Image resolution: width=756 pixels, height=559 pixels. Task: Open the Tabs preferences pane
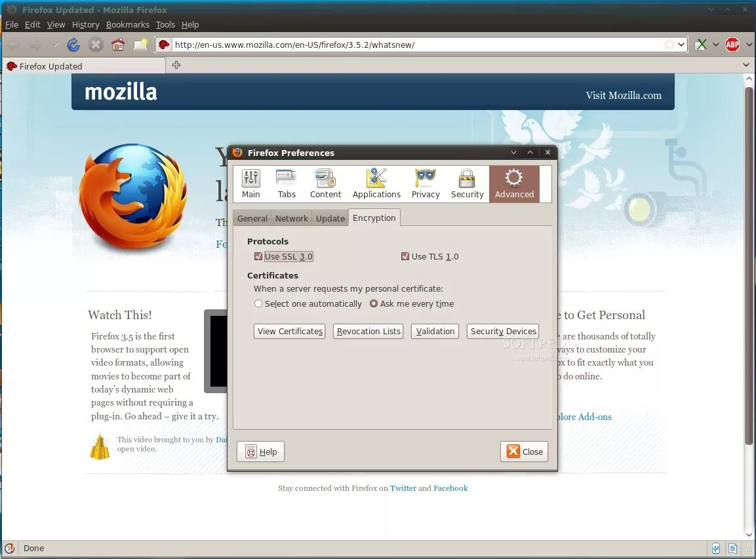[x=287, y=183]
